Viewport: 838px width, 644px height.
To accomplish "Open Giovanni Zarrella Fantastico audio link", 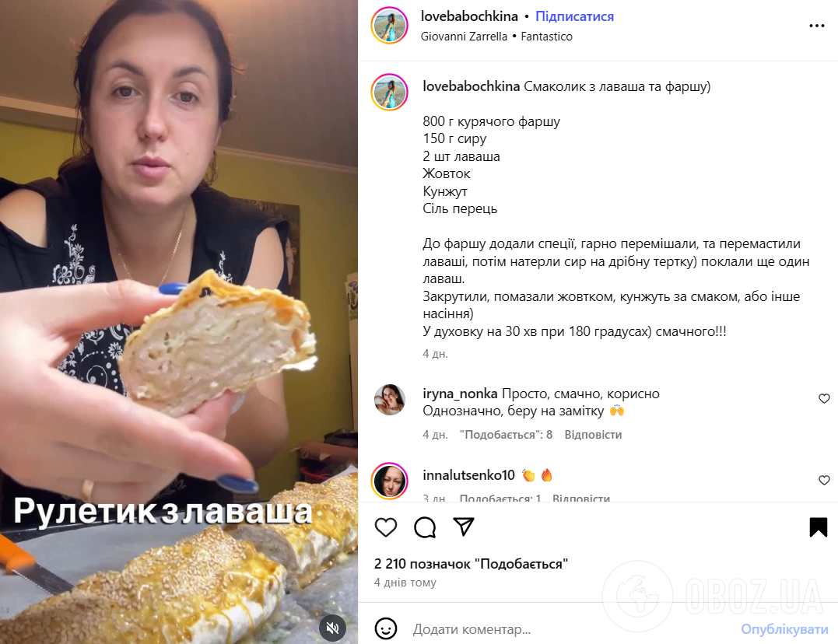I will [x=496, y=37].
